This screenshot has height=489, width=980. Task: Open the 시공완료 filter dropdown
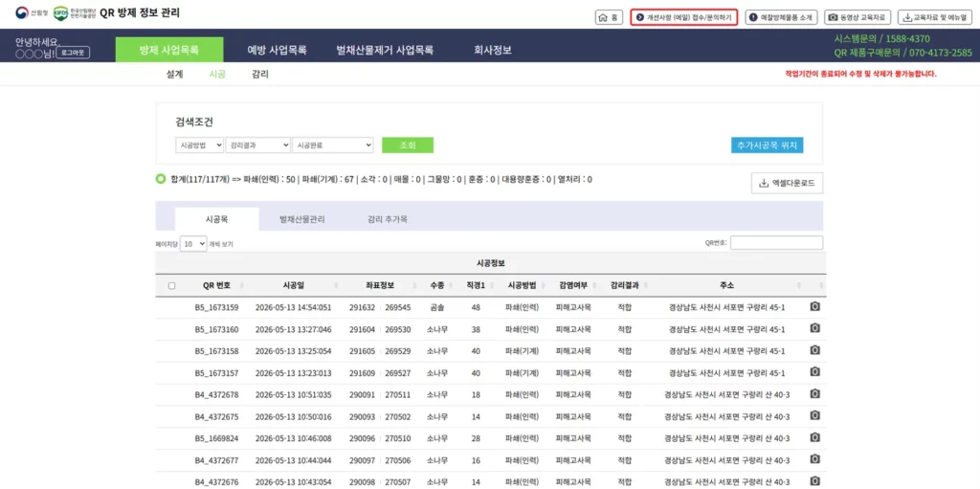[x=332, y=145]
